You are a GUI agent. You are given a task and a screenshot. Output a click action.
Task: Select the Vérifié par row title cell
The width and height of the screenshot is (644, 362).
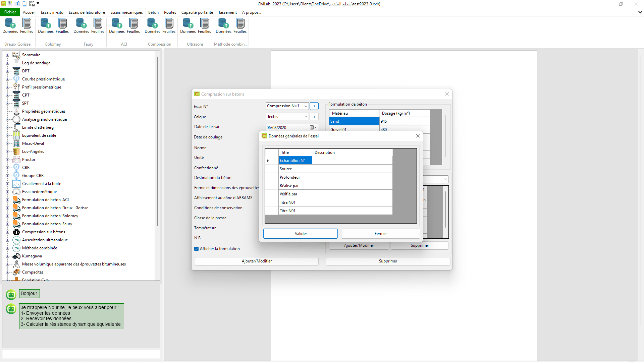click(x=295, y=194)
